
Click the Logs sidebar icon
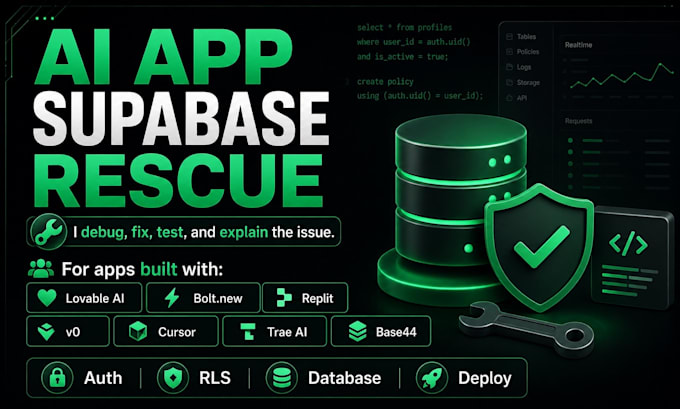click(510, 67)
